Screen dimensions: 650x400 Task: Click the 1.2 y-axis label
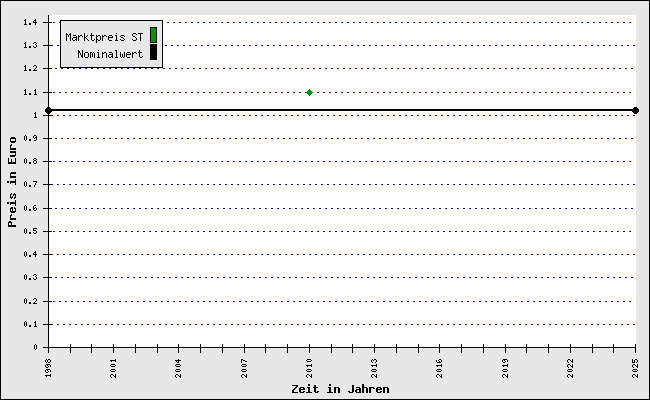click(30, 68)
